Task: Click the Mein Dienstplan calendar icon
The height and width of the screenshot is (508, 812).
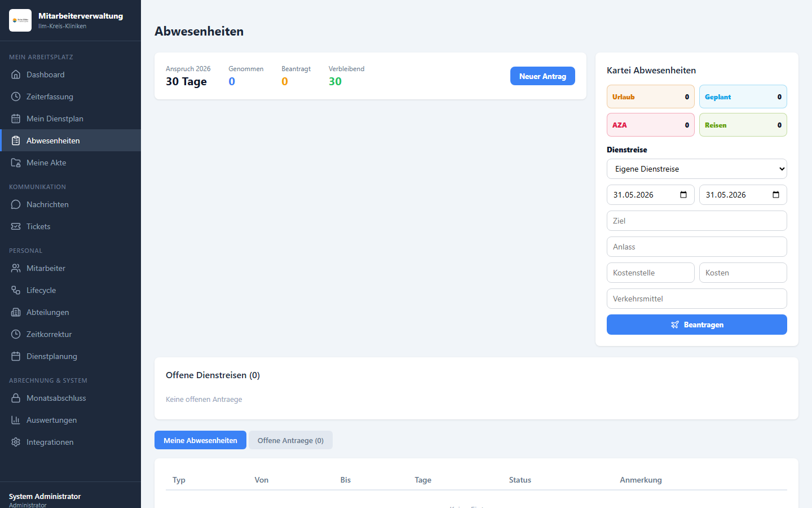Action: 16,119
